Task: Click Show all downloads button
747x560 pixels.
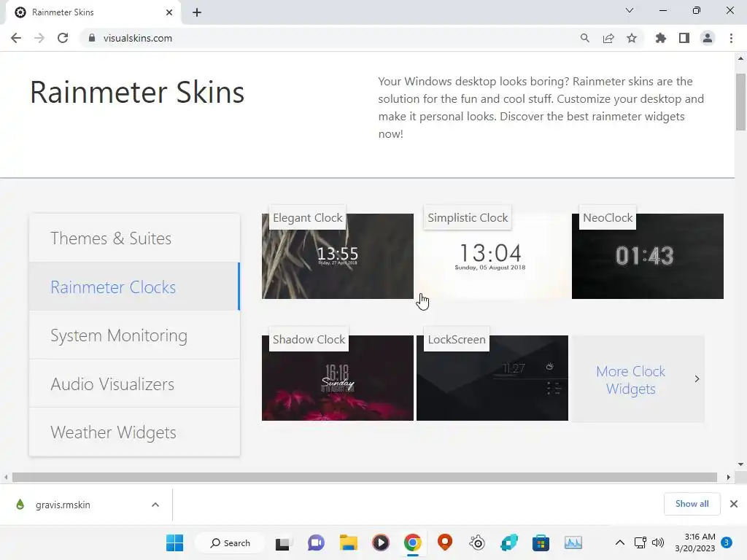Action: [x=692, y=504]
